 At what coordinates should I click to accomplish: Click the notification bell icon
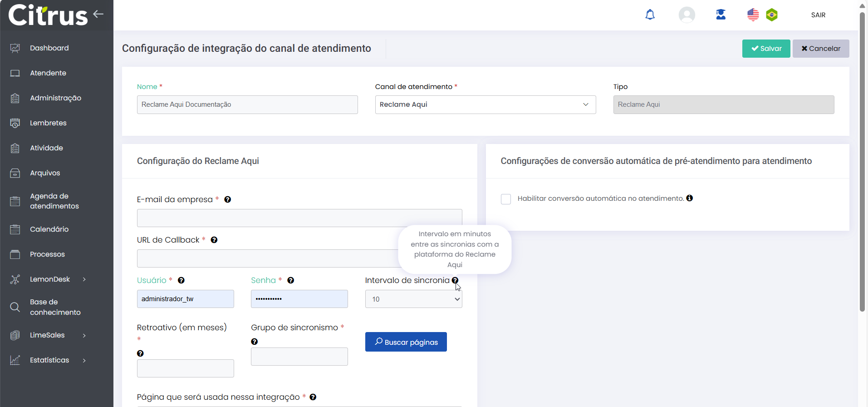[x=650, y=15]
